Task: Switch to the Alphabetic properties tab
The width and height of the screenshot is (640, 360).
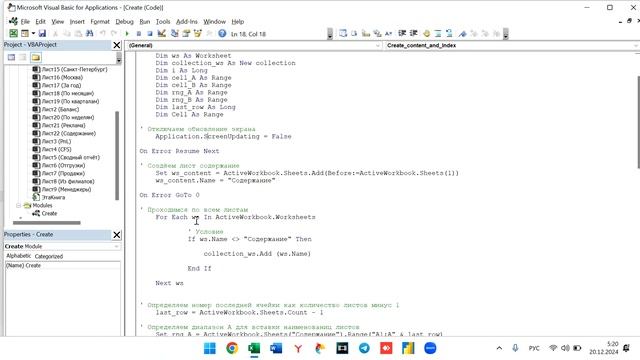Action: pyautogui.click(x=18, y=256)
